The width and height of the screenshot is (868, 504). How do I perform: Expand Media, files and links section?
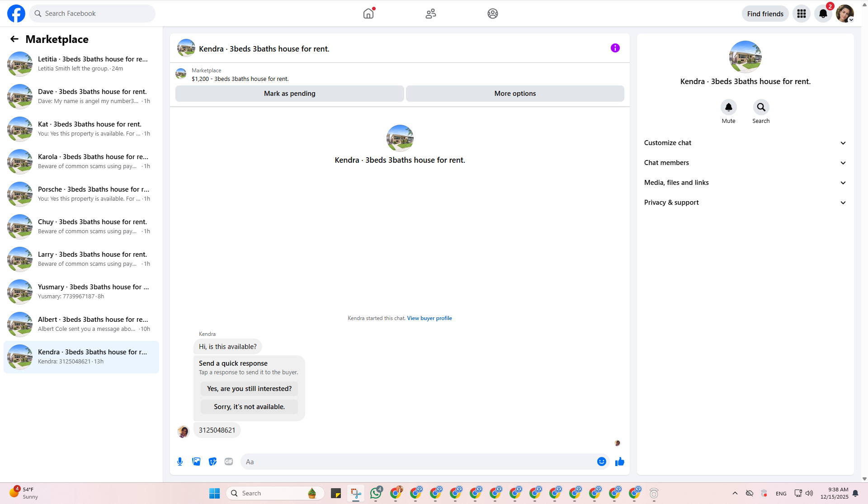(x=745, y=183)
